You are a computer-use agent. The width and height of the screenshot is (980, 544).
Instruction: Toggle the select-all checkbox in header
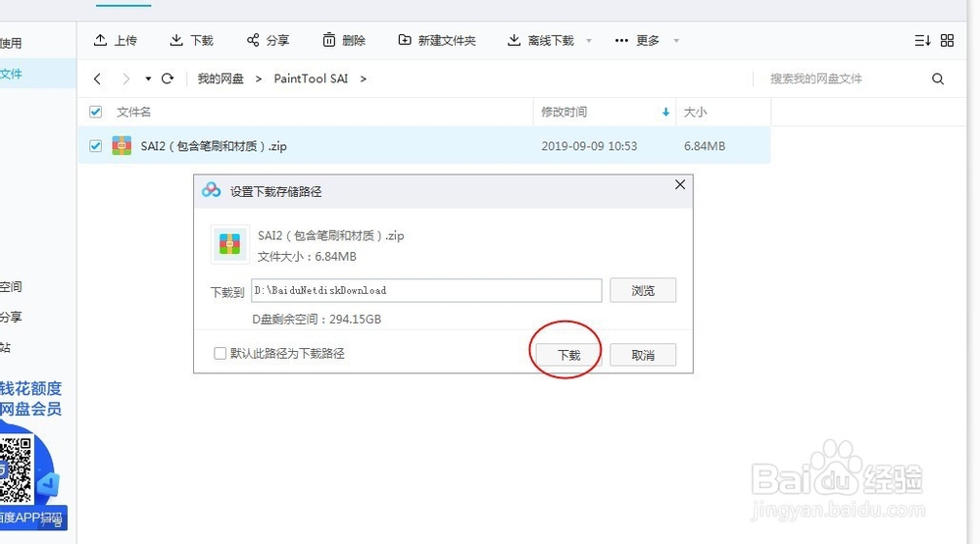point(96,112)
